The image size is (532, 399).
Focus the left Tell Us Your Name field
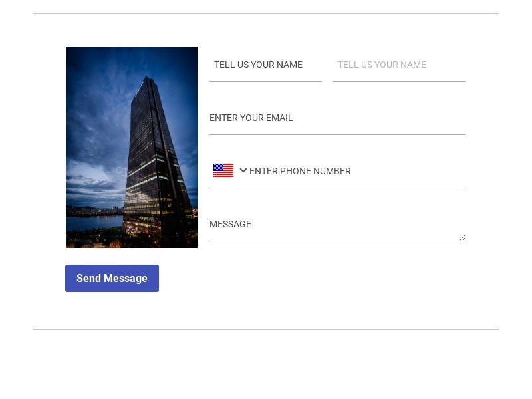click(x=265, y=65)
